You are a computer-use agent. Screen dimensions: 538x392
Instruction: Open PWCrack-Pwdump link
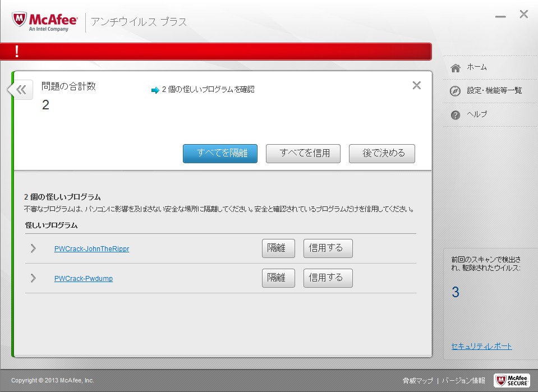click(84, 279)
